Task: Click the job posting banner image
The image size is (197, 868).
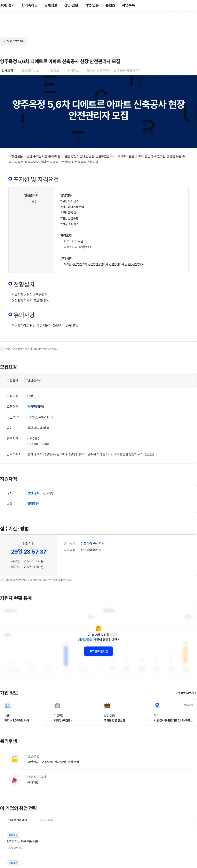Action: click(x=98, y=111)
